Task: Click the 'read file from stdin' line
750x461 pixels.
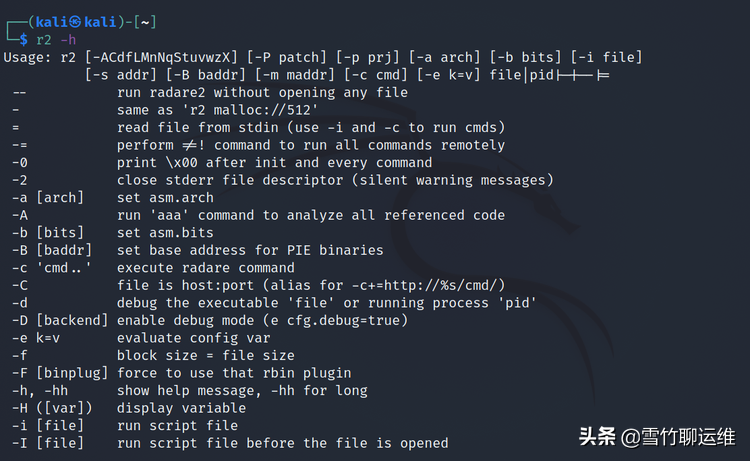Action: click(310, 127)
